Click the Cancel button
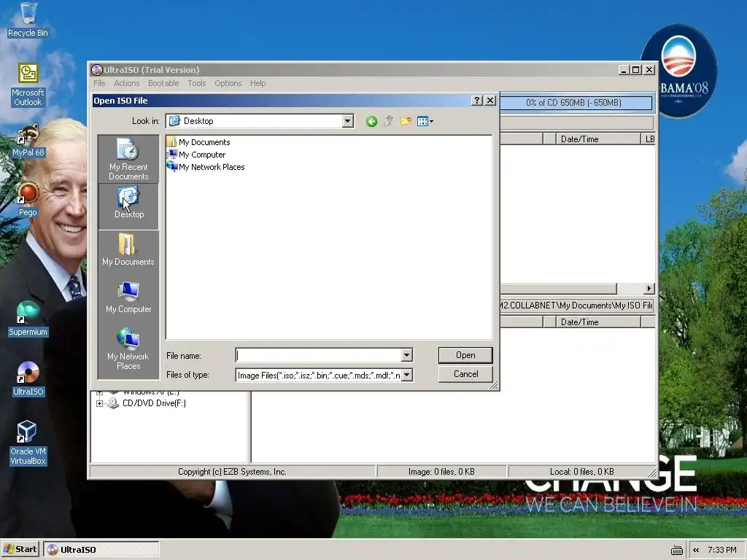The image size is (747, 560). pos(465,374)
